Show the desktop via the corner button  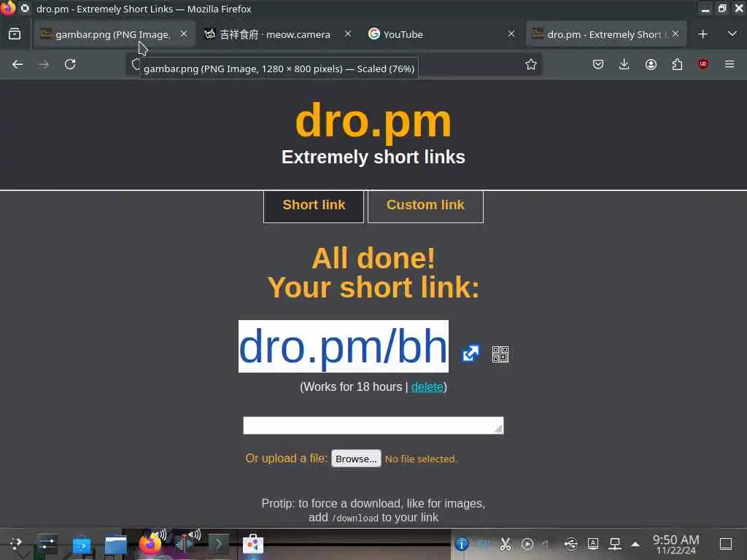[x=726, y=544]
